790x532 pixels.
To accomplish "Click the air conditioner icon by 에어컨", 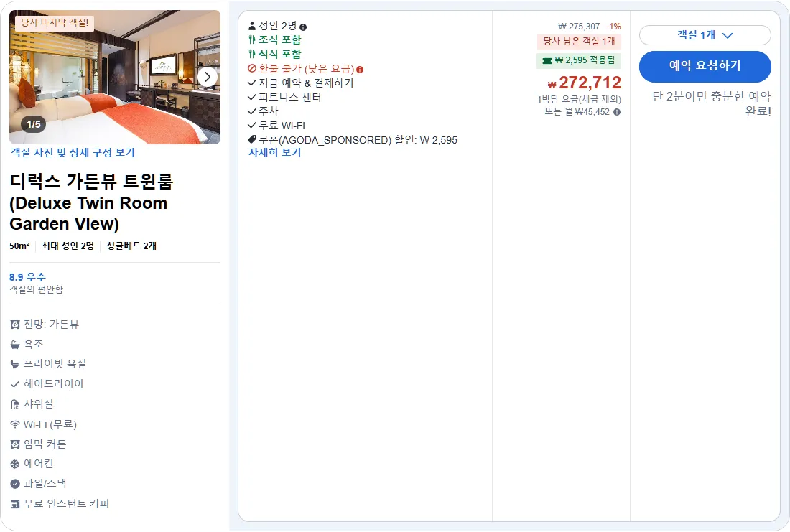I will (x=15, y=464).
